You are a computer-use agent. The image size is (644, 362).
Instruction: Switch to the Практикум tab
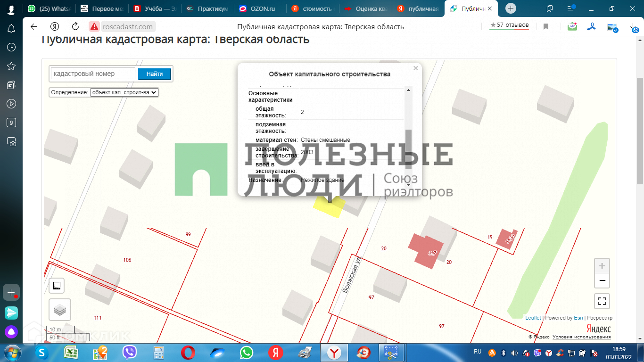click(x=207, y=8)
